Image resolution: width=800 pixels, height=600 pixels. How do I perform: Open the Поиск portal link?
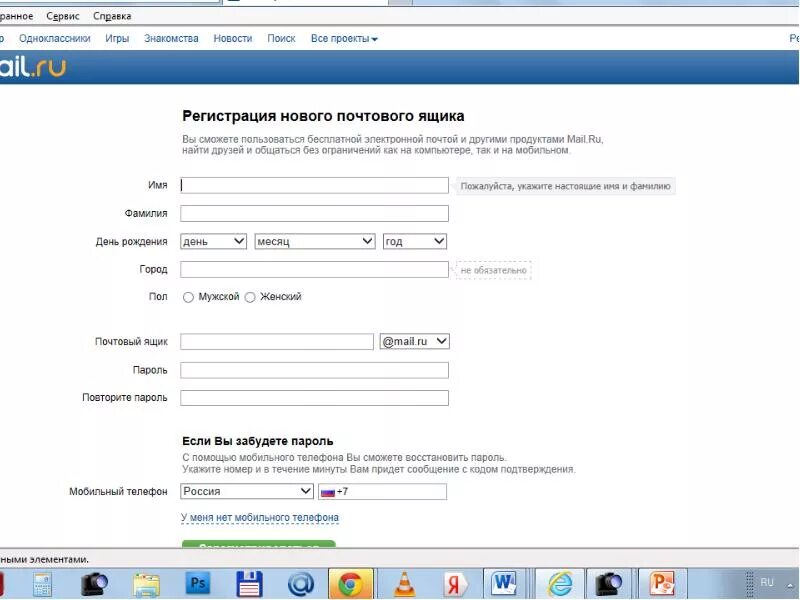click(x=281, y=39)
